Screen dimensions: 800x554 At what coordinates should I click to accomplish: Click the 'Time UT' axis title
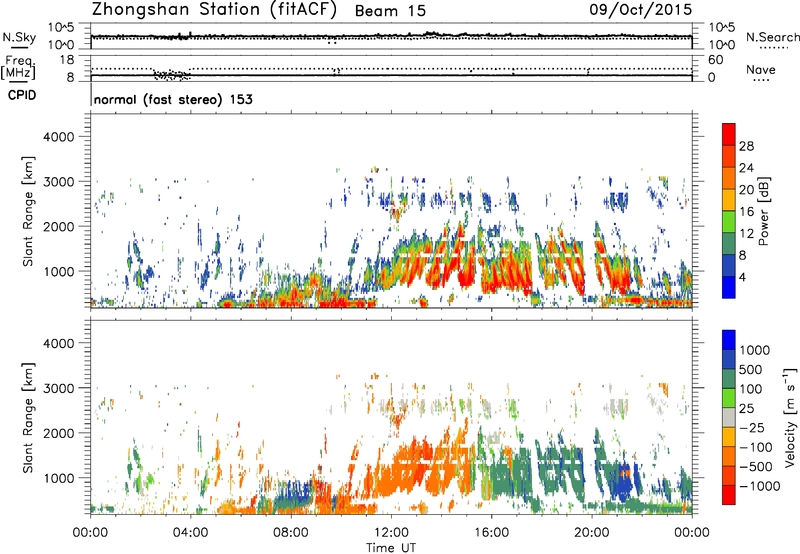pos(391,548)
